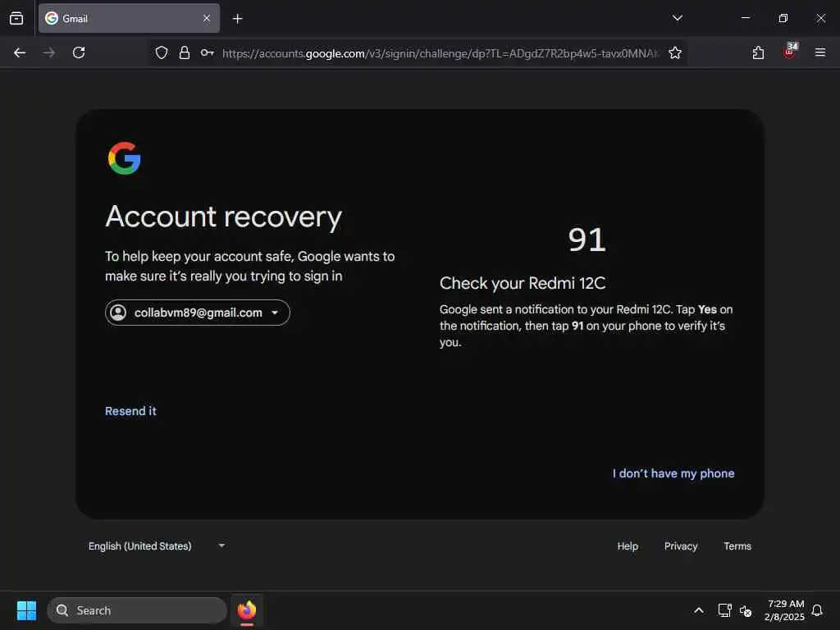Expand the collabvm89@gmail.com account selector
Viewport: 840px width, 630px height.
pyautogui.click(x=198, y=313)
